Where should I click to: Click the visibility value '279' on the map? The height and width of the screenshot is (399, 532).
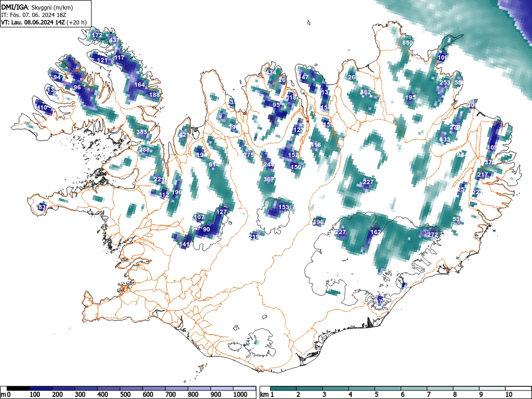click(455, 128)
